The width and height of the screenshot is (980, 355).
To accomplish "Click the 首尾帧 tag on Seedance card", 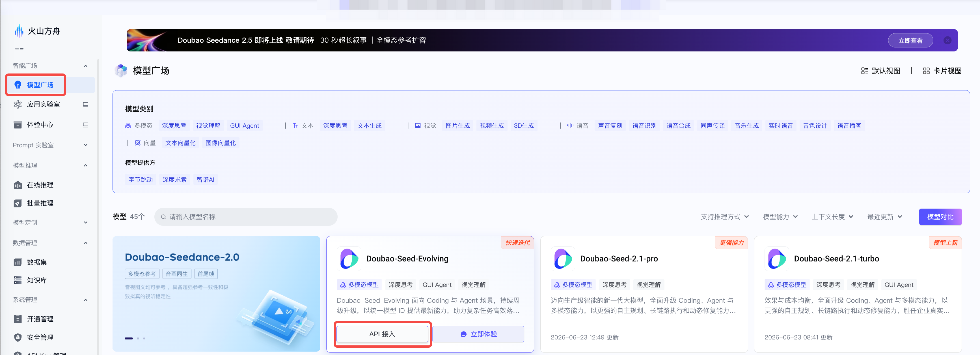I will (x=206, y=274).
